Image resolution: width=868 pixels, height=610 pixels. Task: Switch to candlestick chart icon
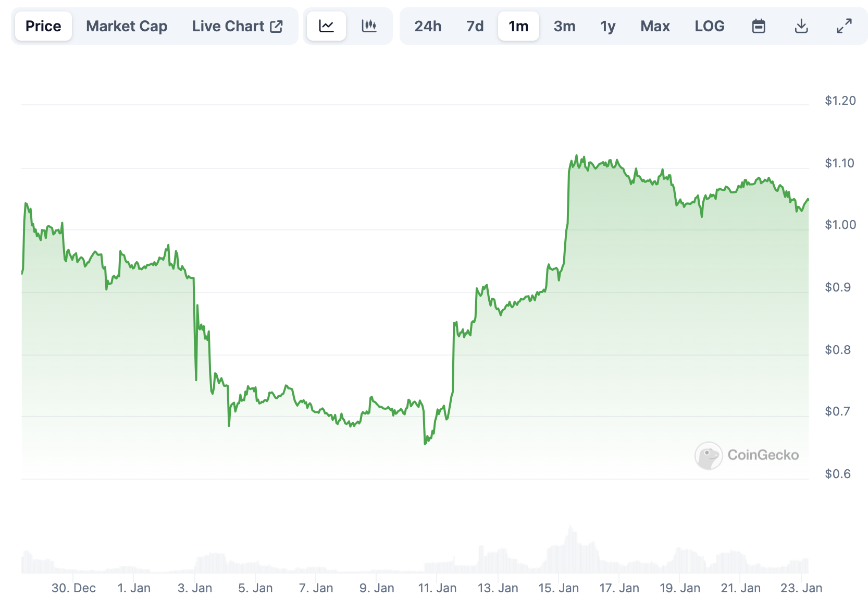pyautogui.click(x=369, y=26)
